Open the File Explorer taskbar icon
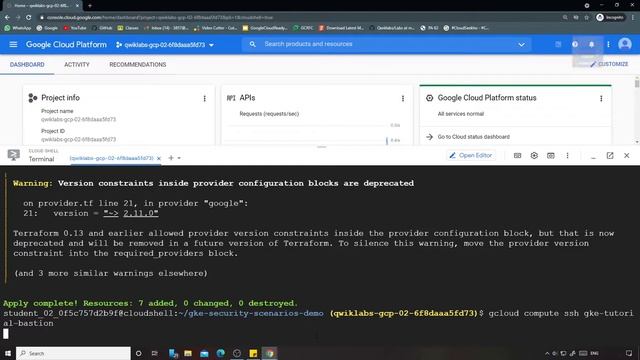The width and height of the screenshot is (640, 360). (188, 353)
